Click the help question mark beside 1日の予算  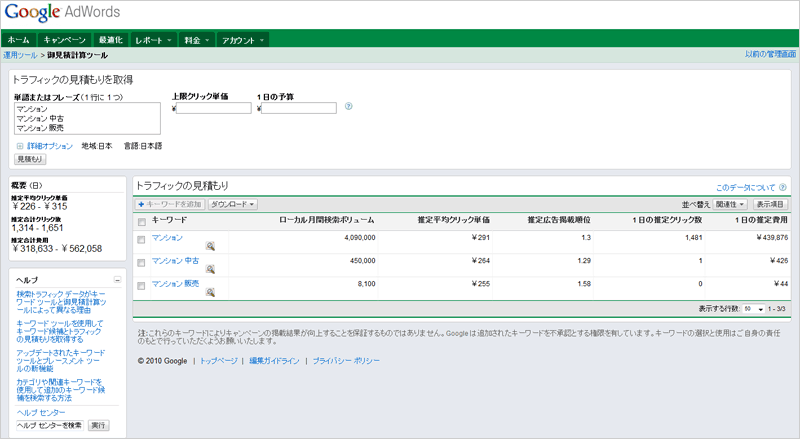click(x=348, y=106)
